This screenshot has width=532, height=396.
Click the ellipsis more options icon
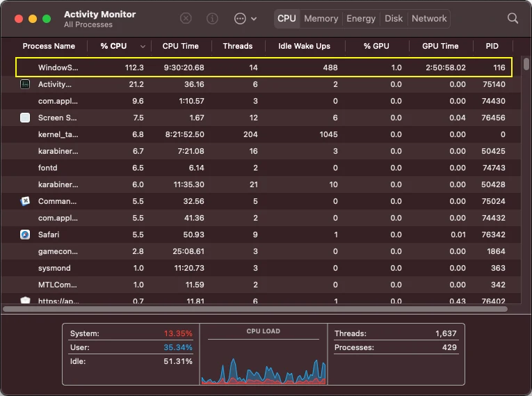pos(240,18)
